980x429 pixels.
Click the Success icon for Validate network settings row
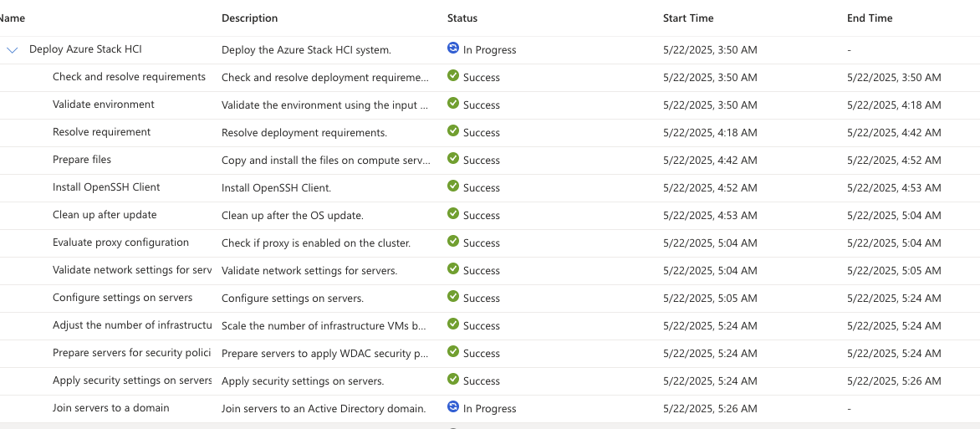tap(453, 268)
